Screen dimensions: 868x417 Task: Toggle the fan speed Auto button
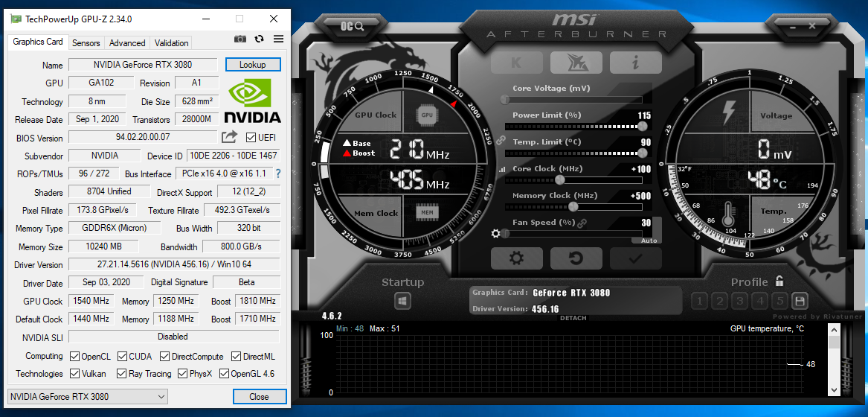[649, 241]
